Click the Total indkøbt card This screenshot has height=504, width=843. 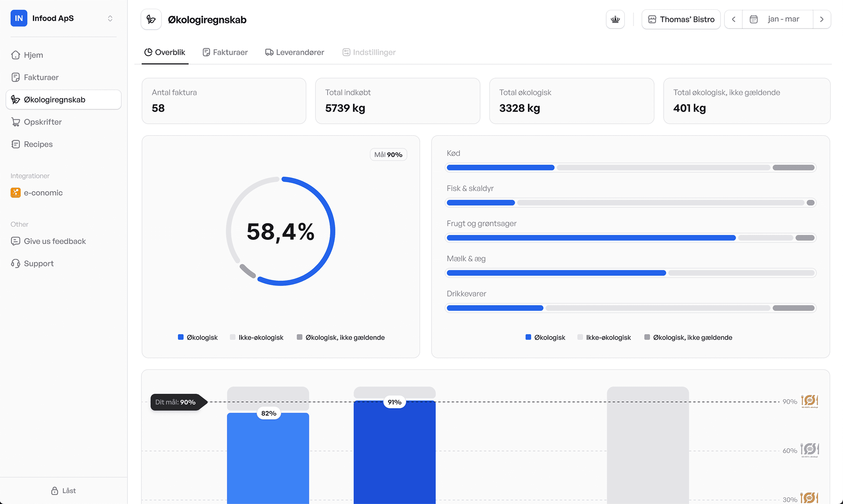(398, 101)
